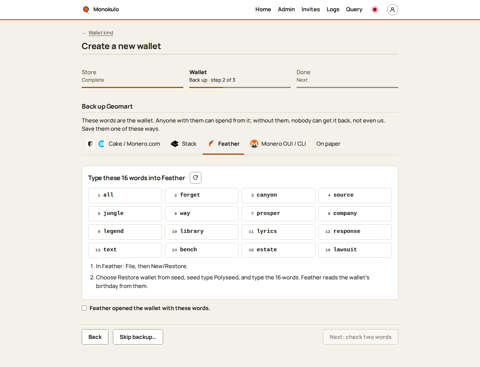Screen dimensions: 480x367
Task: Switch to the Cake / Monero.com tab
Action: tap(124, 144)
